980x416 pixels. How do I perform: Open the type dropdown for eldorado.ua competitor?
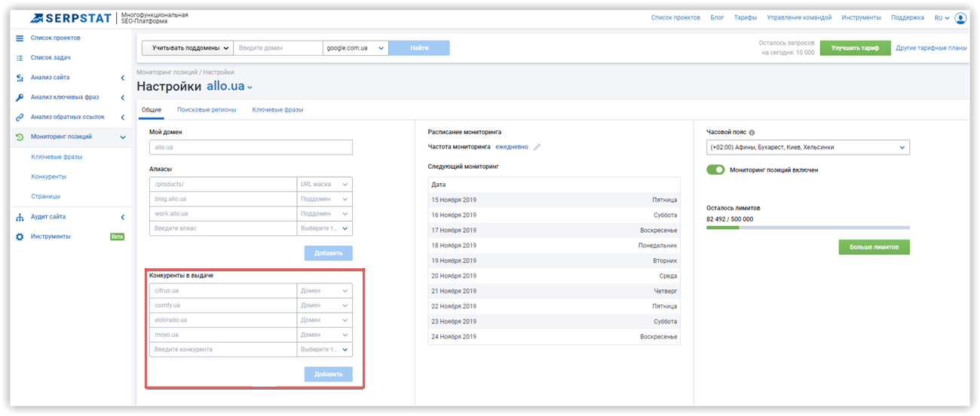click(325, 320)
